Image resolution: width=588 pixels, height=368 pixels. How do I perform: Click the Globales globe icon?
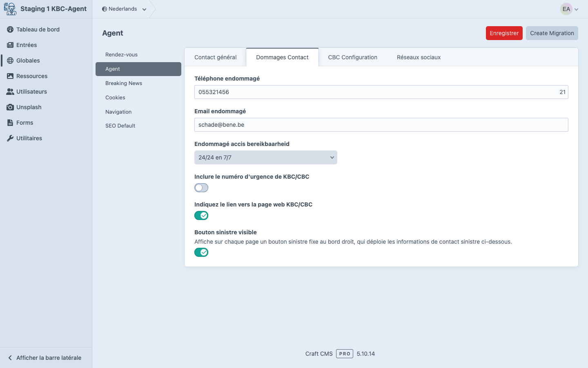coord(10,61)
